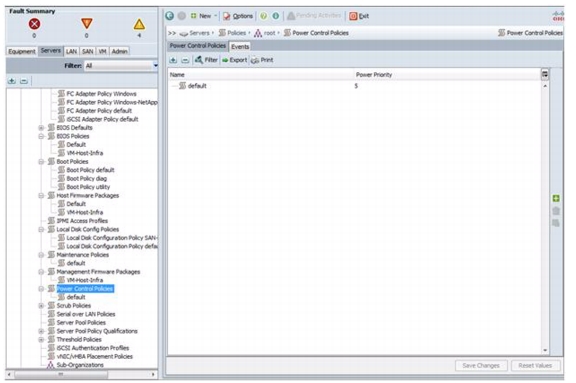Collapse the Power Control Policies node
Image resolution: width=576 pixels, height=383 pixels.
click(41, 289)
